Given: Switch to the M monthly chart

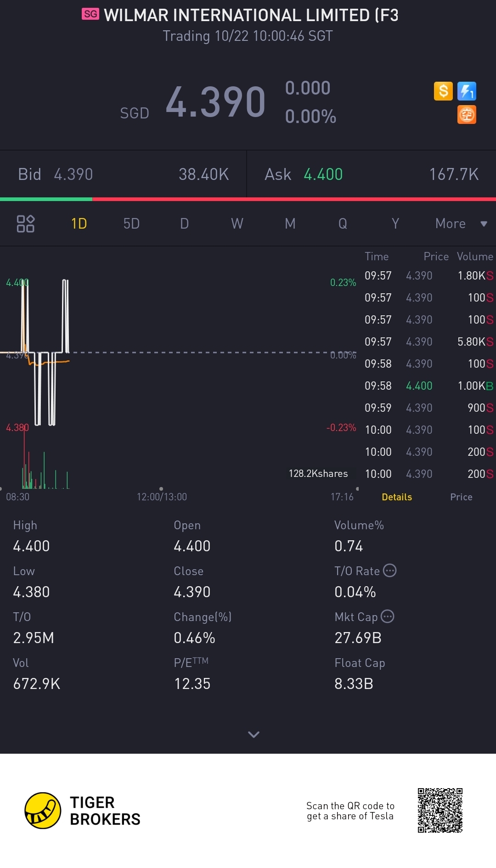Looking at the screenshot, I should 290,224.
